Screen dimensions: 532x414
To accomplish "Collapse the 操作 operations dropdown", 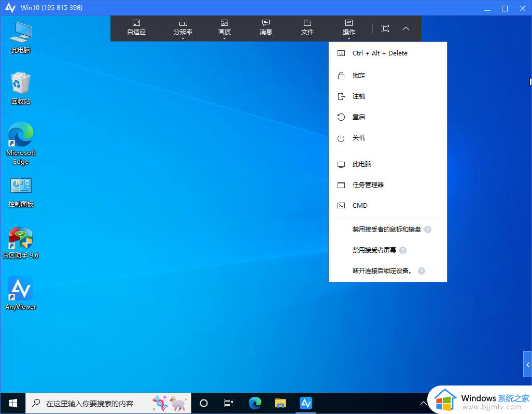I will [x=348, y=28].
